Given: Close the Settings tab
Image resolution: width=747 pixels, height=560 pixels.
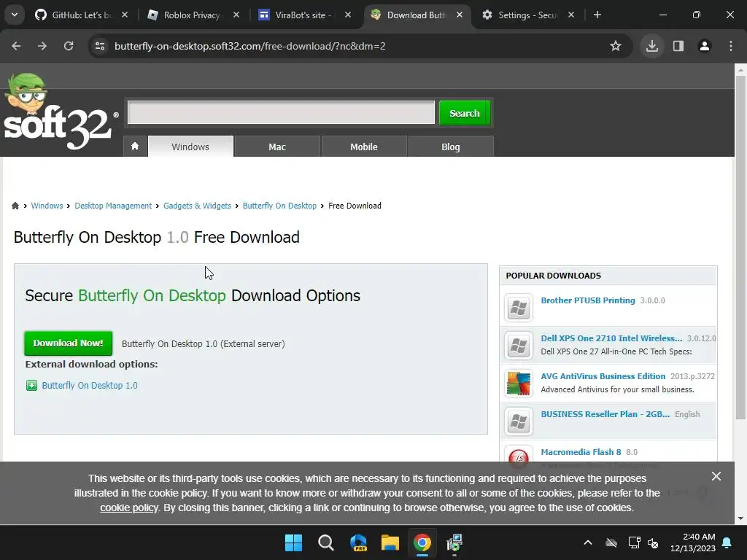Looking at the screenshot, I should pos(571,15).
